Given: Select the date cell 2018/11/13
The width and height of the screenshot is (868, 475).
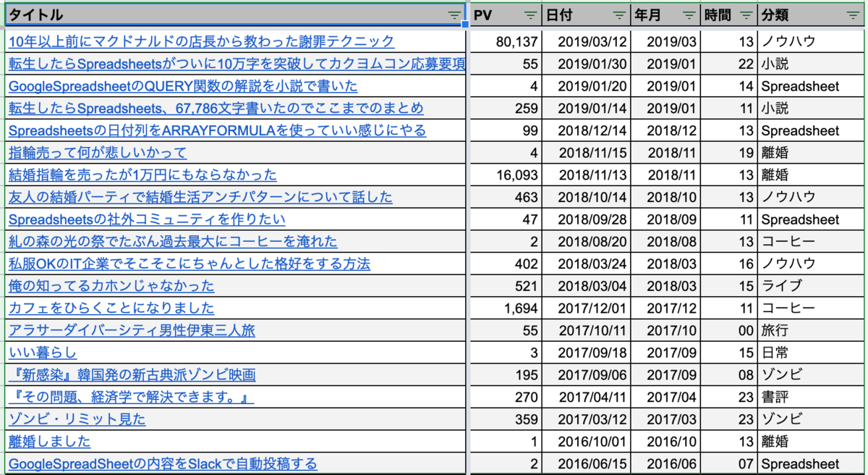Looking at the screenshot, I should pyautogui.click(x=586, y=175).
